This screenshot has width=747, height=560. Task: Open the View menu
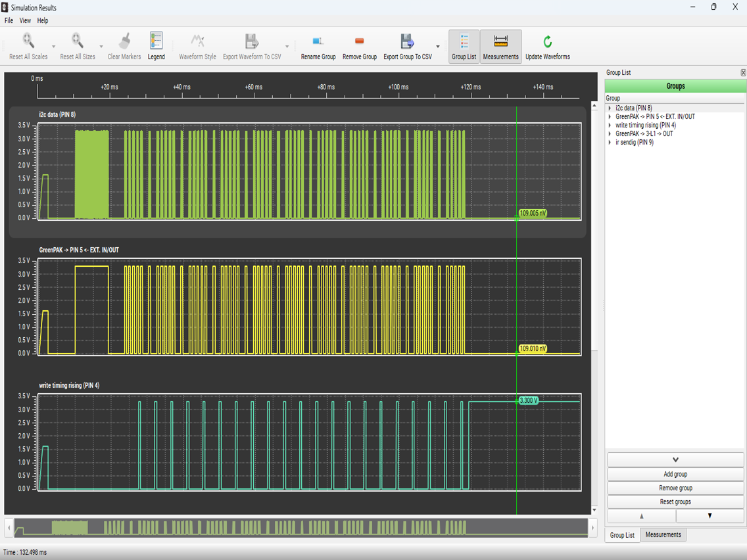tap(24, 20)
